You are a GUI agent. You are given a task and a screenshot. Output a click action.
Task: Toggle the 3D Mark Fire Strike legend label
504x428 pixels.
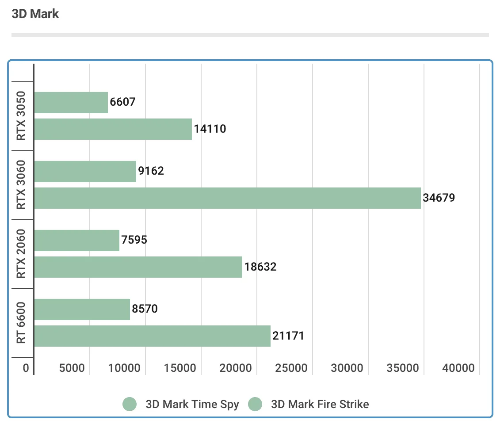(320, 404)
